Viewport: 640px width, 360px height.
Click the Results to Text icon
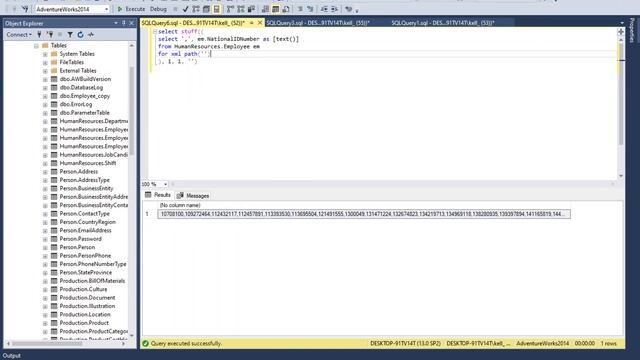point(265,9)
